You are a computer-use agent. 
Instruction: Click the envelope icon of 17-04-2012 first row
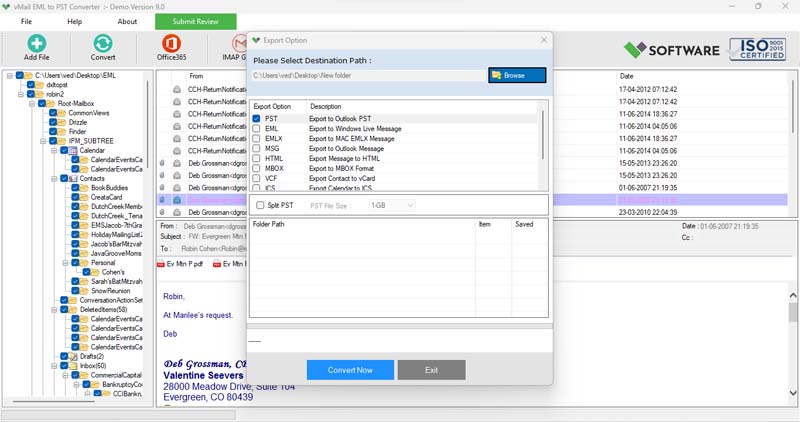coord(177,89)
